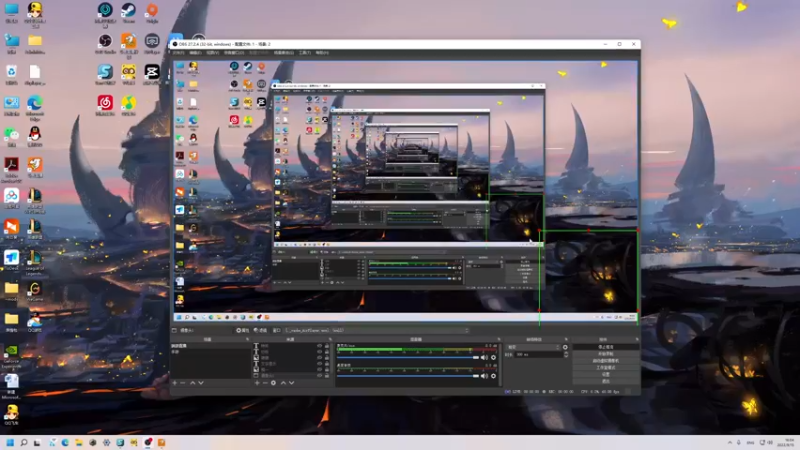
Task: Open the Steam desktop shortcut
Action: pos(129,13)
